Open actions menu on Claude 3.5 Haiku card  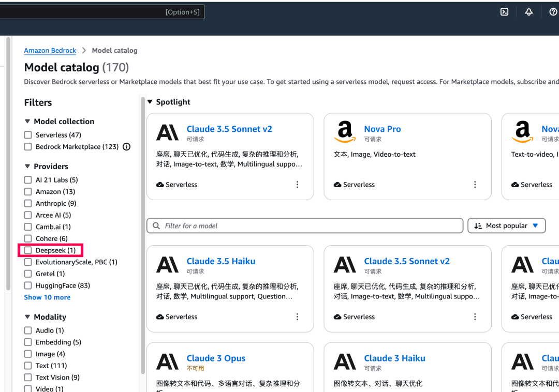[x=297, y=317]
